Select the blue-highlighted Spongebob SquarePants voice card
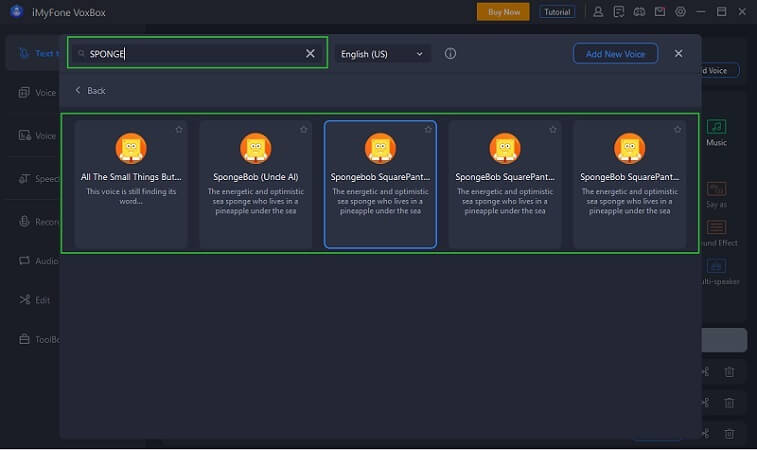The width and height of the screenshot is (757, 450). click(x=380, y=184)
